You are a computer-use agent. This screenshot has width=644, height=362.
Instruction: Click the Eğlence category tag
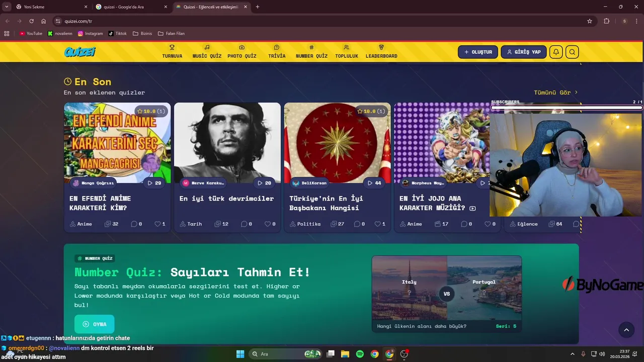(524, 224)
